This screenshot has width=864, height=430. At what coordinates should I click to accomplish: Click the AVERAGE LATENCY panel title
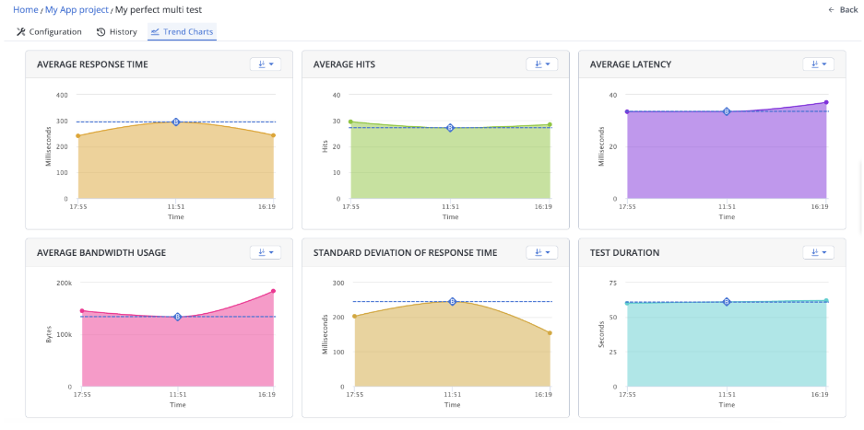pos(630,64)
